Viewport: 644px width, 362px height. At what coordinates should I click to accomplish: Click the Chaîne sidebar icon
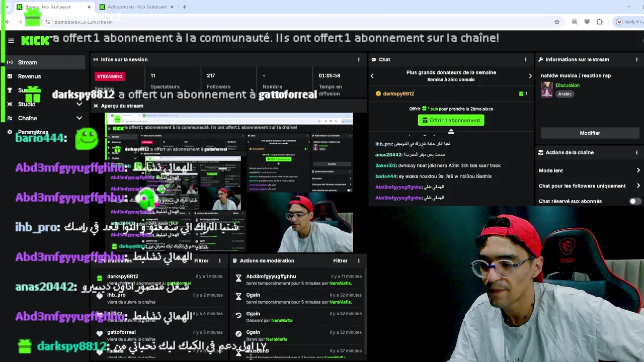[x=10, y=118]
